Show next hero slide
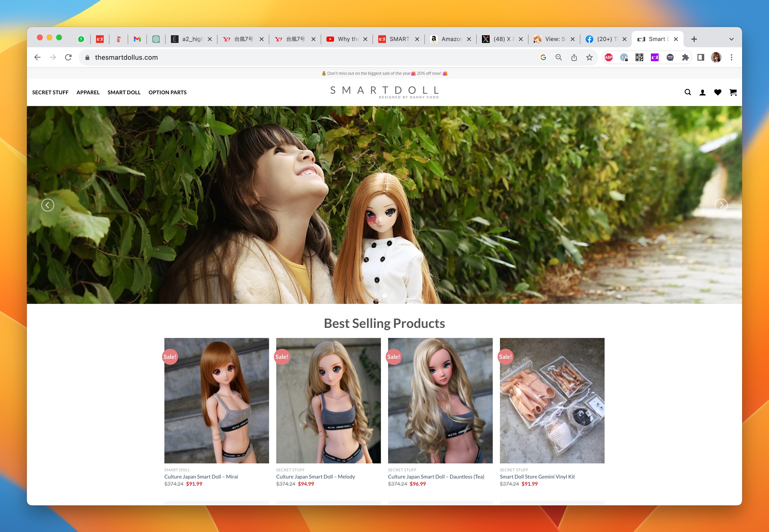 (x=721, y=205)
